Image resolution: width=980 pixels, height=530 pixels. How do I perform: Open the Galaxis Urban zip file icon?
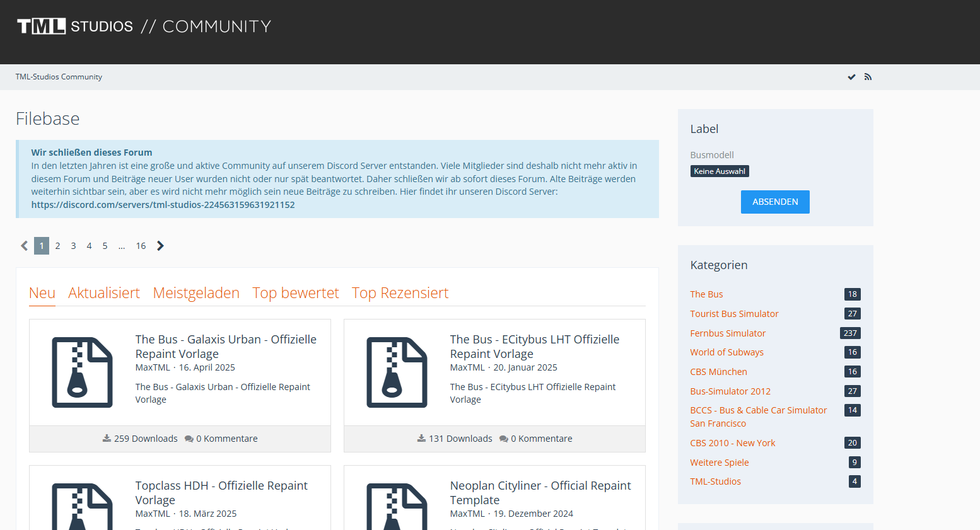82,372
